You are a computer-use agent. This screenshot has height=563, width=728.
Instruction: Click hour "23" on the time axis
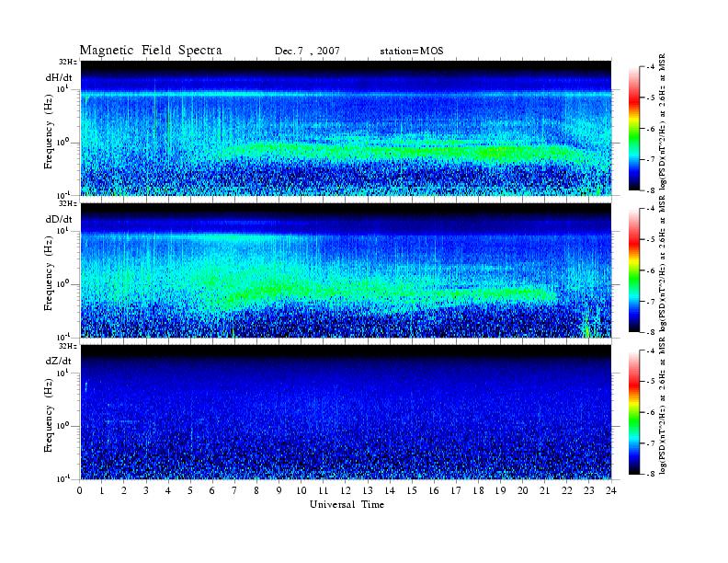(588, 490)
